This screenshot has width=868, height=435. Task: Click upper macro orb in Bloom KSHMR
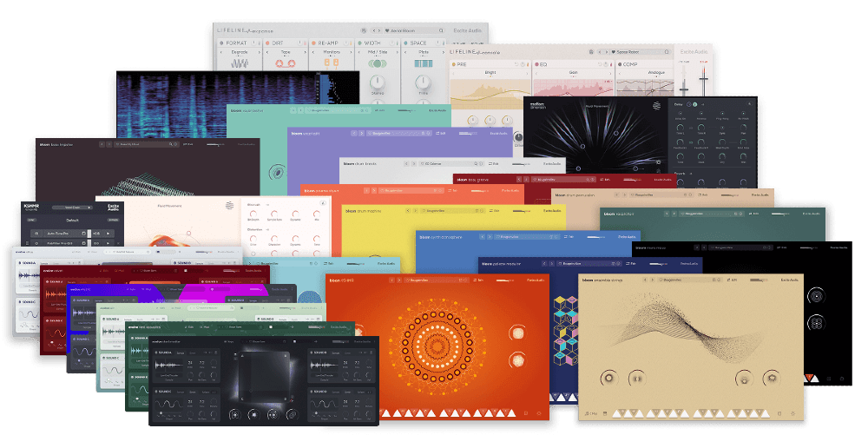click(x=517, y=333)
